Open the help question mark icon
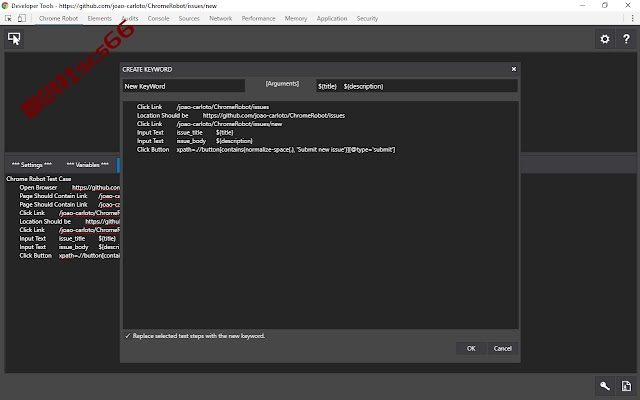This screenshot has width=640, height=400. click(626, 39)
